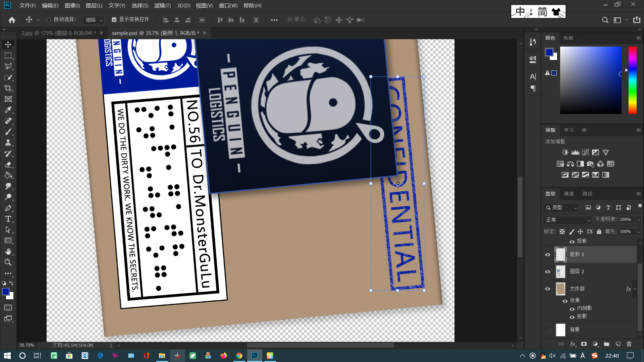Select the History Brush tool
The height and width of the screenshot is (362, 644).
pos(8,154)
